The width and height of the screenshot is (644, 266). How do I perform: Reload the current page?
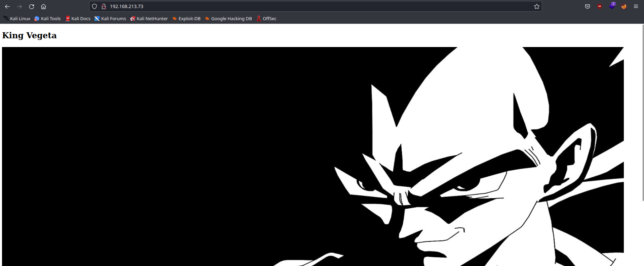(x=32, y=6)
